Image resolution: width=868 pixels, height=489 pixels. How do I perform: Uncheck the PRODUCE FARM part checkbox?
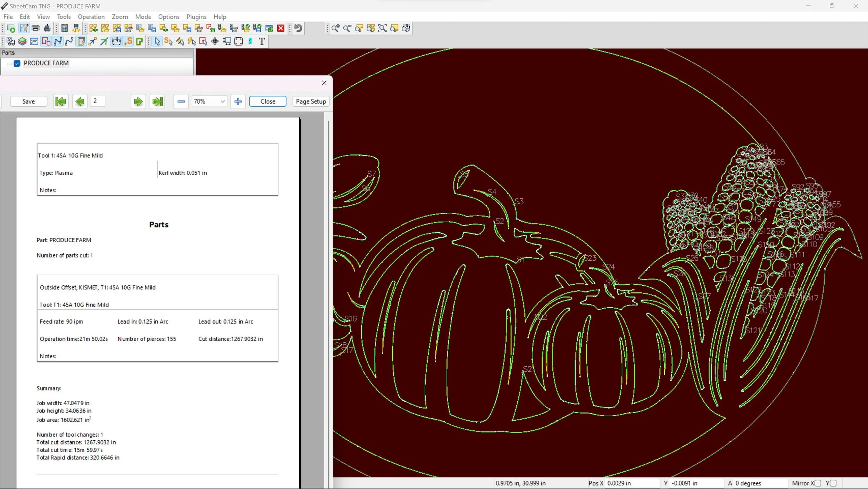(17, 63)
